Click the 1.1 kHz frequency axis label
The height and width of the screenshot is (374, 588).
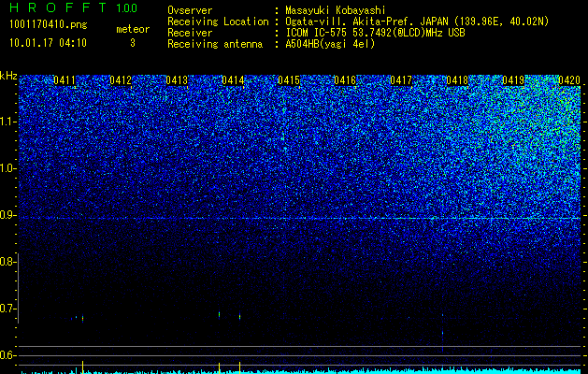pos(8,122)
